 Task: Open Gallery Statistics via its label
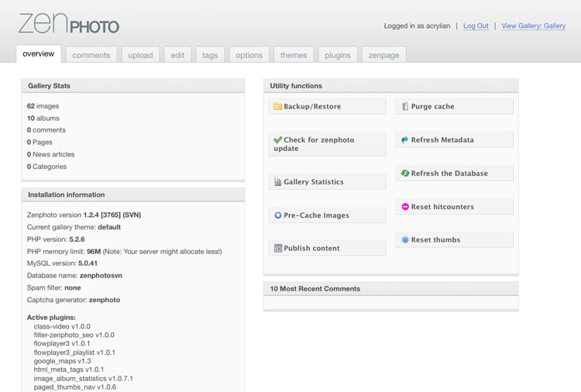(x=314, y=181)
